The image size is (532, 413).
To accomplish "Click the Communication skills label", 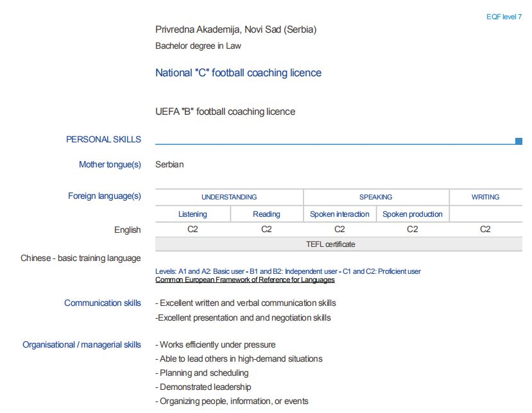I will (103, 303).
